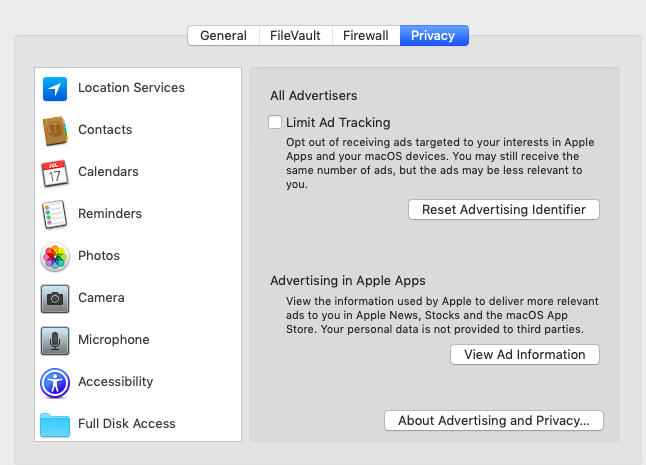The height and width of the screenshot is (465, 646).
Task: Select the Reminders list icon
Action: point(54,215)
